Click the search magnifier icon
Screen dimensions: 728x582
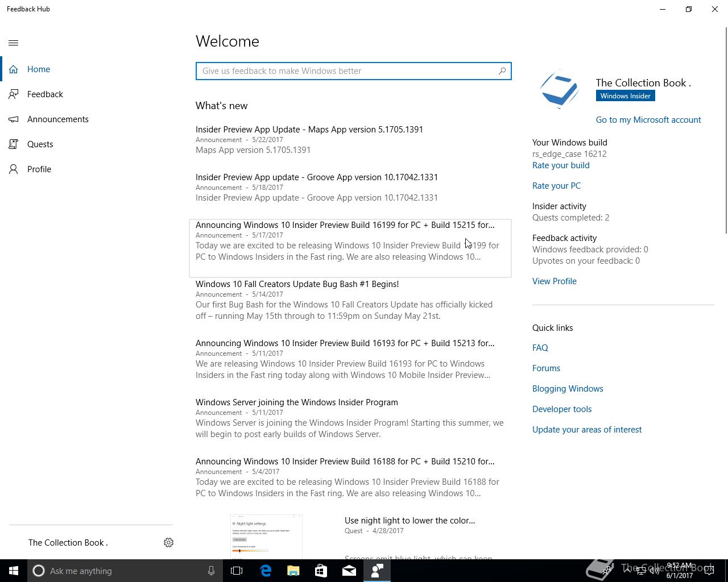pos(502,71)
